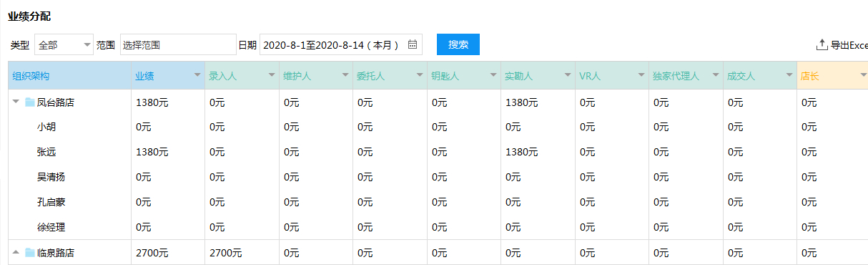Viewport: 868px width, 265px height.
Task: Select the 临泉路店 tree row
Action: click(56, 252)
